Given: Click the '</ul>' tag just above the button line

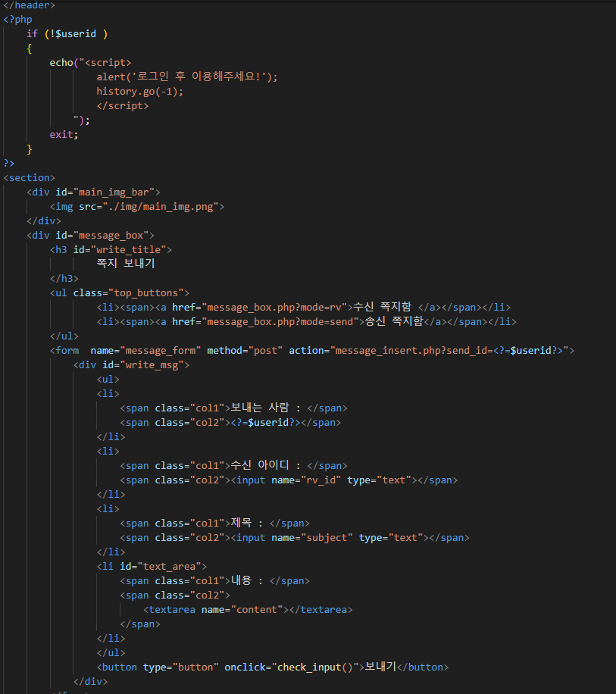Looking at the screenshot, I should coord(111,652).
